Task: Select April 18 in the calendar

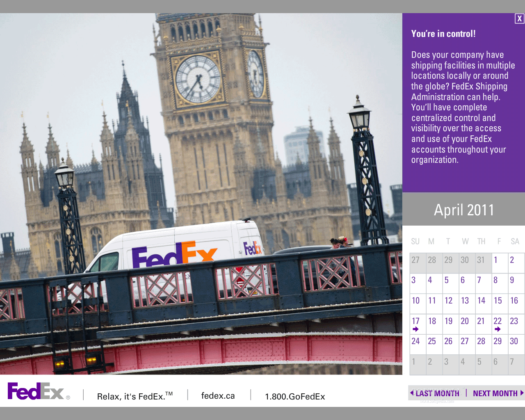Action: tap(434, 324)
